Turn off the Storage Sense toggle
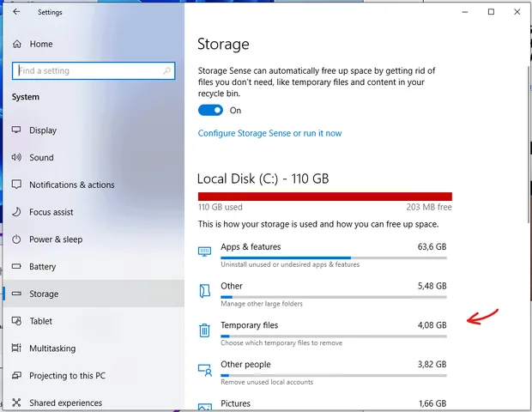The width and height of the screenshot is (532, 412). (210, 111)
